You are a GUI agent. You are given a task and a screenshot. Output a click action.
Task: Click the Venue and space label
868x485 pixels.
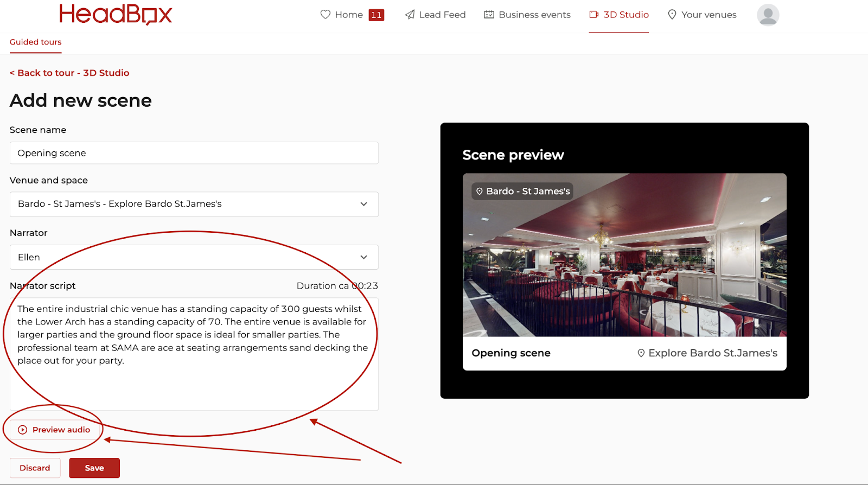click(49, 181)
